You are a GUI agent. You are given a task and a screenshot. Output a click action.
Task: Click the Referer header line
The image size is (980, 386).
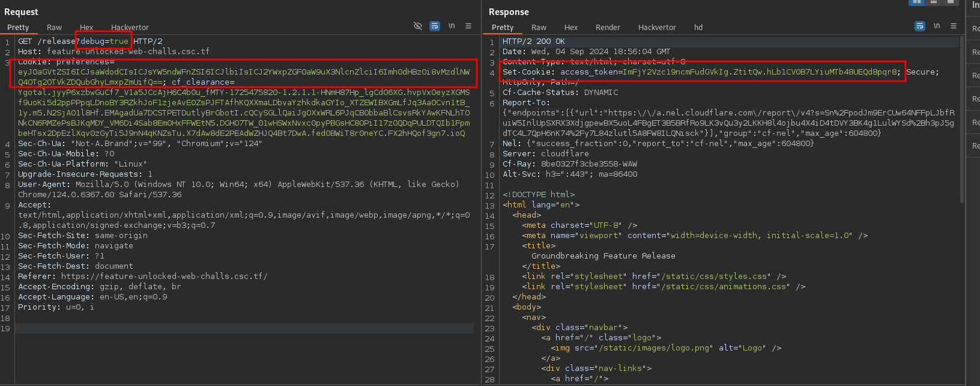[x=143, y=277]
